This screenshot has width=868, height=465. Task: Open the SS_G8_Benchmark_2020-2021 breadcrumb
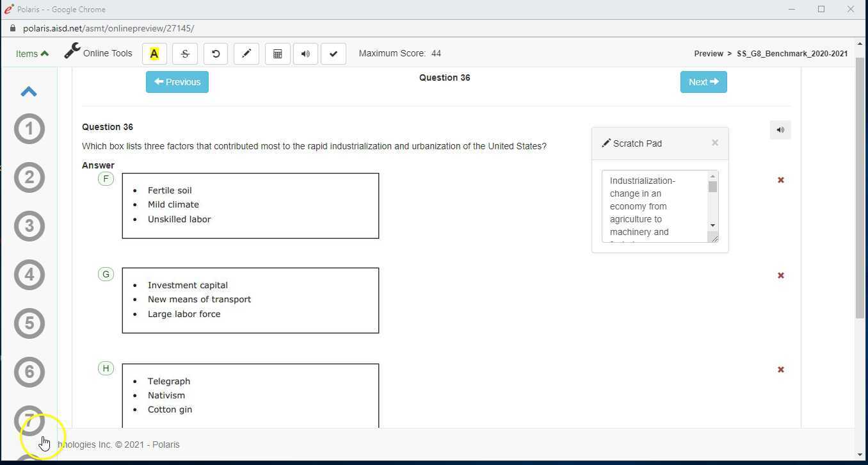[792, 54]
